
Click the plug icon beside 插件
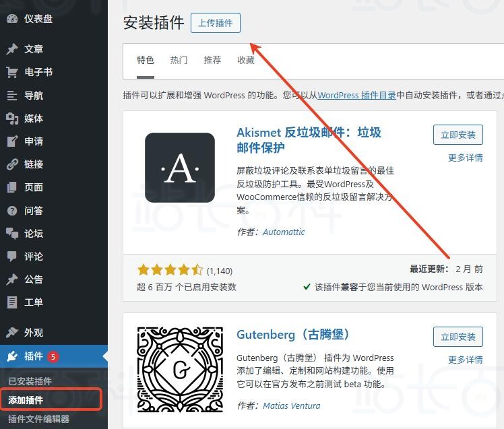pos(12,356)
